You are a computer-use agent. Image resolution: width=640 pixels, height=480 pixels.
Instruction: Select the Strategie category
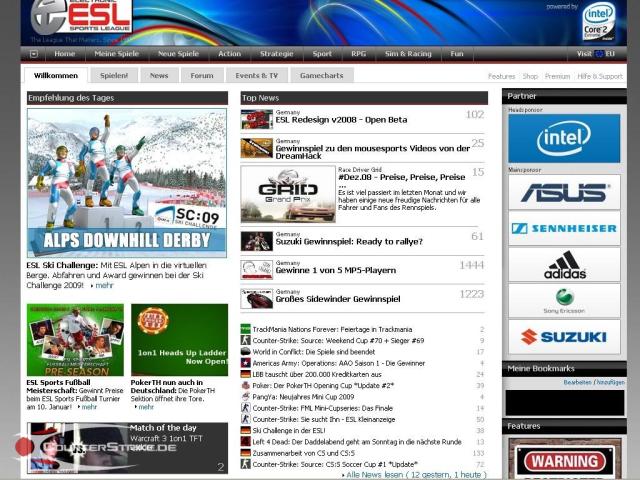(276, 54)
